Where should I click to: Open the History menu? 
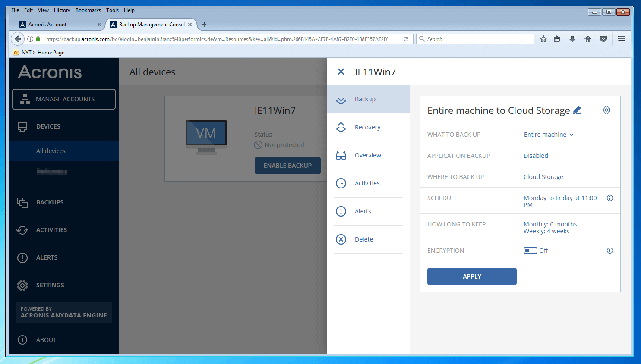point(62,10)
